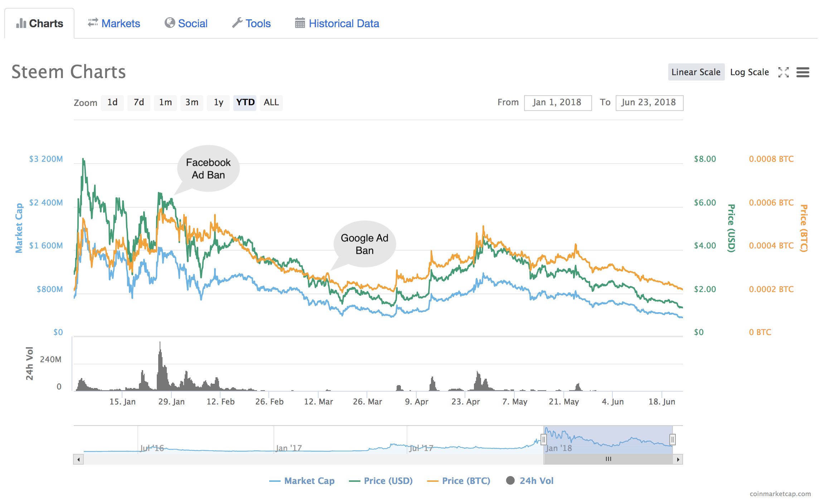Set zoom to 7d
This screenshot has height=504, width=824.
tap(139, 103)
